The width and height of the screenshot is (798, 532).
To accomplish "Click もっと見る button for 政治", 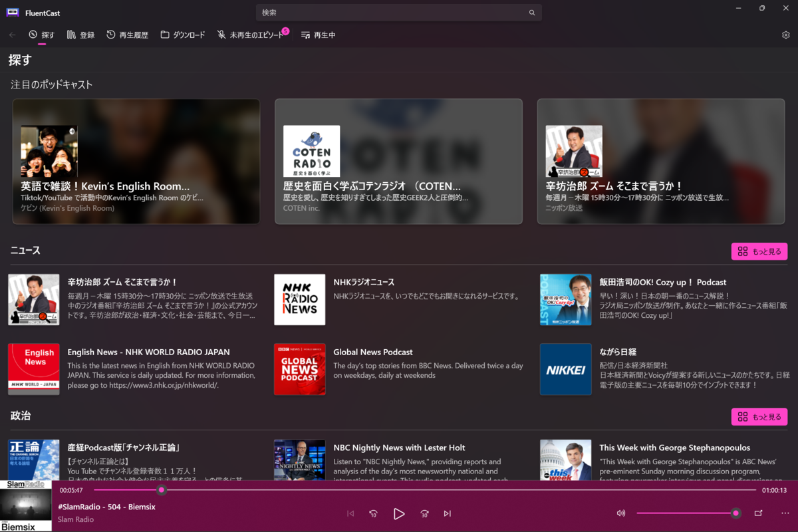I will pyautogui.click(x=759, y=417).
